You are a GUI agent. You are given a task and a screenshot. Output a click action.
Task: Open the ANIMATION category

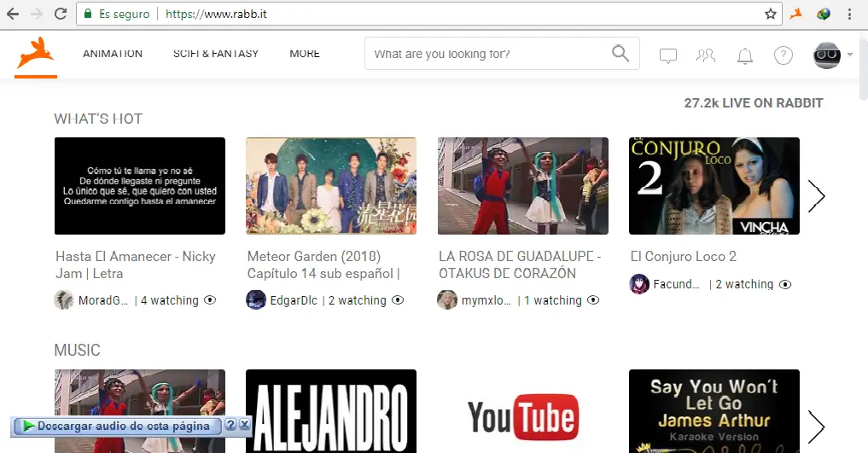tap(113, 54)
